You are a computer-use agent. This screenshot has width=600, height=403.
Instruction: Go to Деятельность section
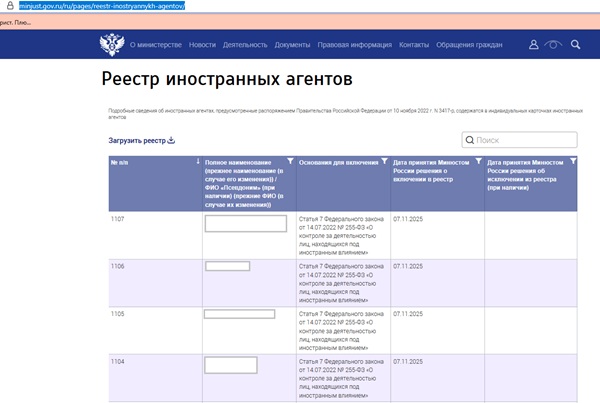pyautogui.click(x=245, y=45)
